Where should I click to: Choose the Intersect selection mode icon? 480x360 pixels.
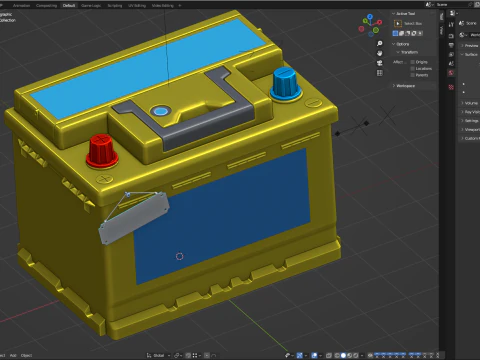[420, 33]
